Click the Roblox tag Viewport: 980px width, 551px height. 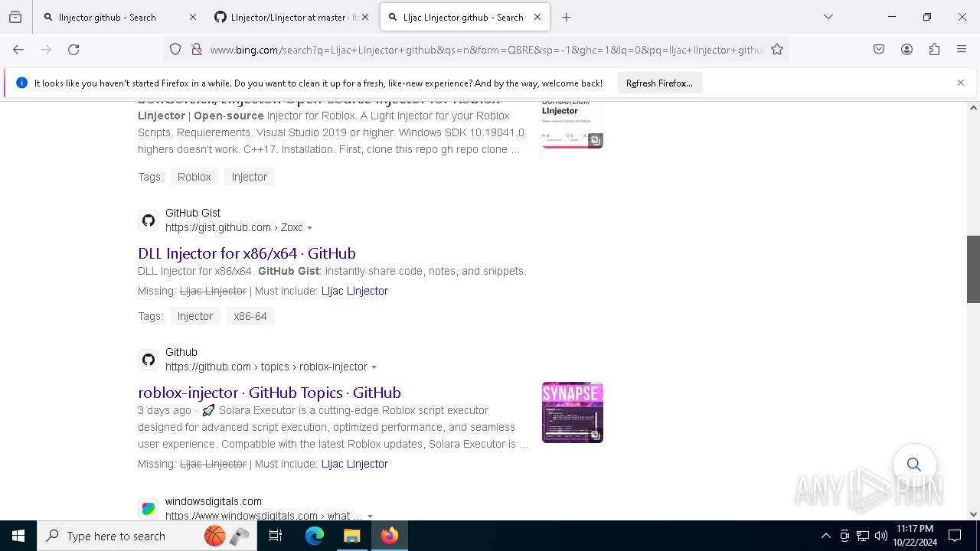pyautogui.click(x=194, y=177)
